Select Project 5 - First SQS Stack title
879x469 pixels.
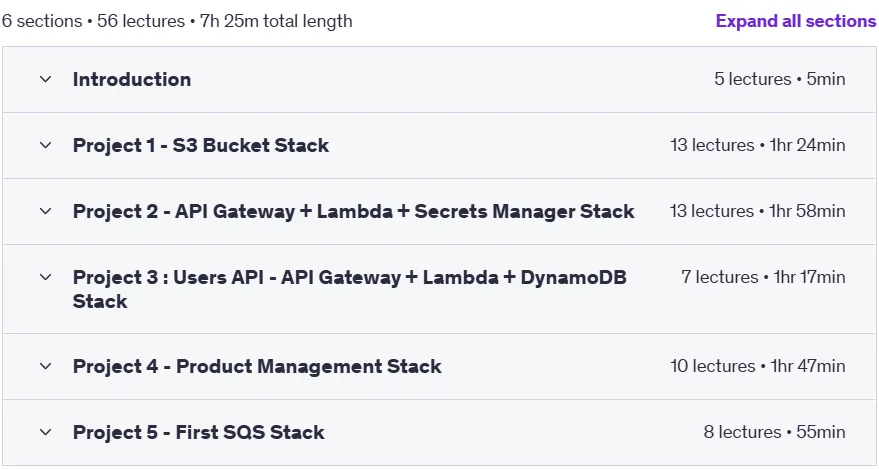pyautogui.click(x=198, y=432)
